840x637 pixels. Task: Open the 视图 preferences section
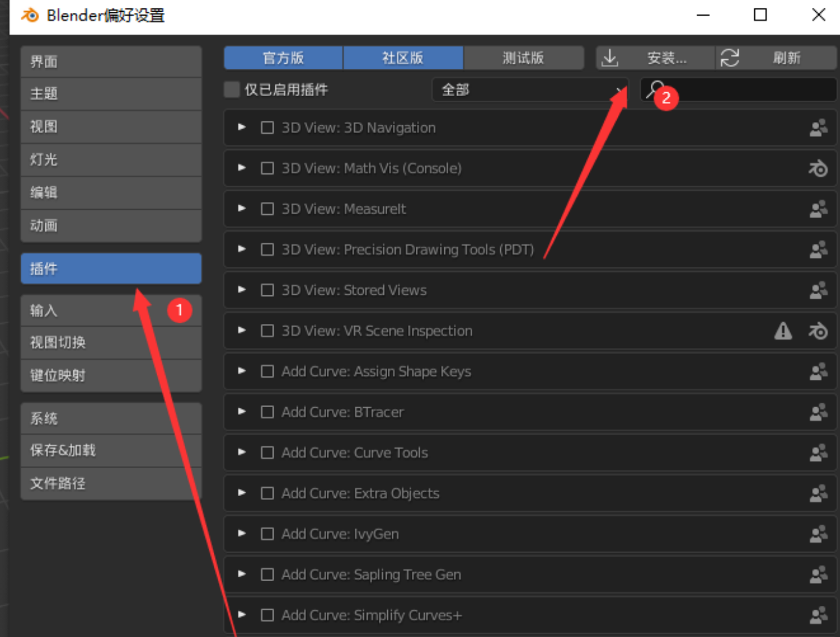[x=111, y=127]
